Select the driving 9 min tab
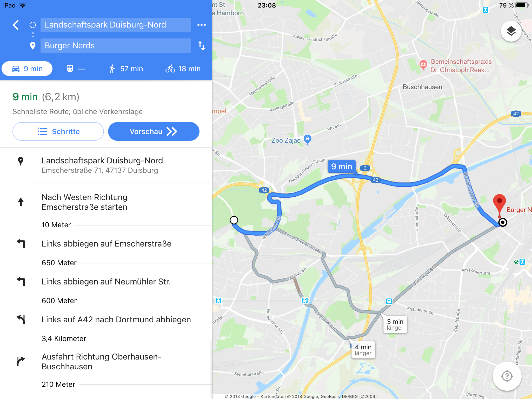Screen dimensions: 532x399 tap(27, 69)
